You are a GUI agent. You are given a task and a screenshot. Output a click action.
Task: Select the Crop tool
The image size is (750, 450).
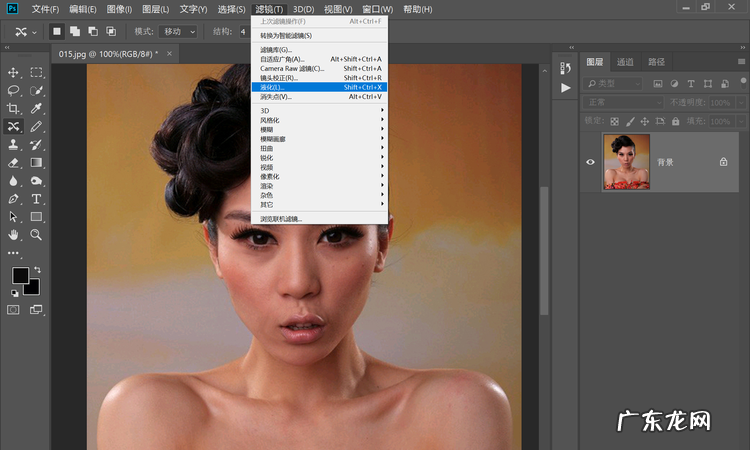[x=14, y=108]
